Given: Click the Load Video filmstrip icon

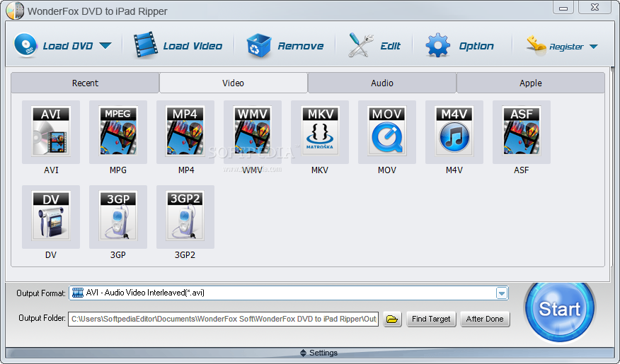Looking at the screenshot, I should pyautogui.click(x=146, y=45).
